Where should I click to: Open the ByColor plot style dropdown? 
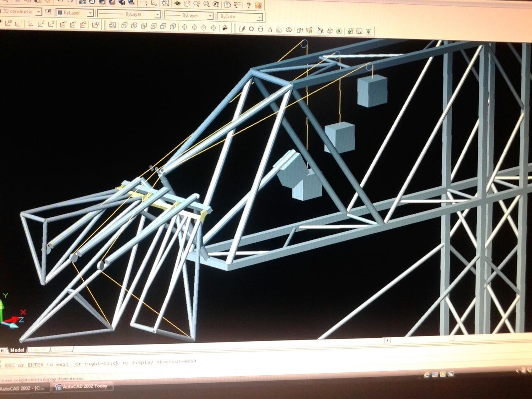click(x=260, y=17)
